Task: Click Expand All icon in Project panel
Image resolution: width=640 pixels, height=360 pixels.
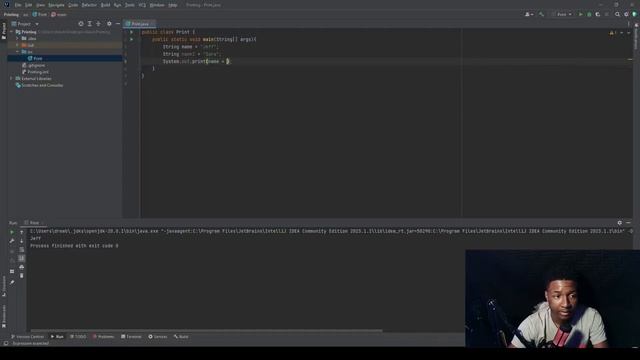Action: pos(90,24)
